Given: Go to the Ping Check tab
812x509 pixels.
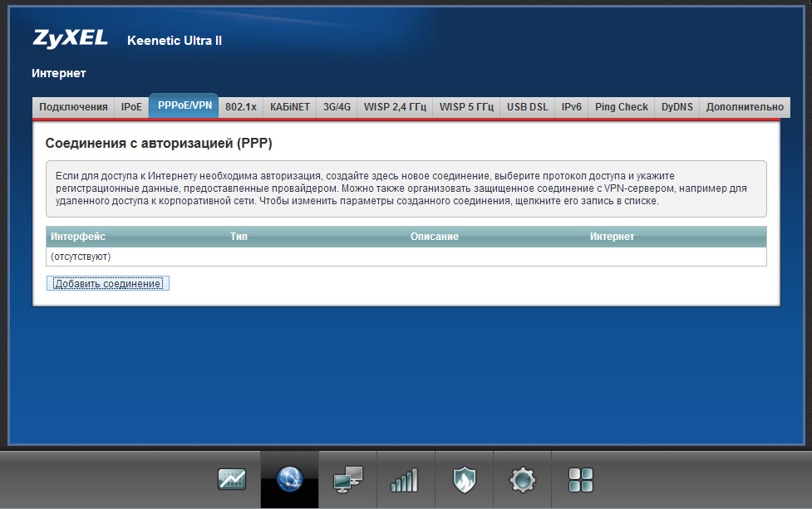Looking at the screenshot, I should pyautogui.click(x=621, y=107).
